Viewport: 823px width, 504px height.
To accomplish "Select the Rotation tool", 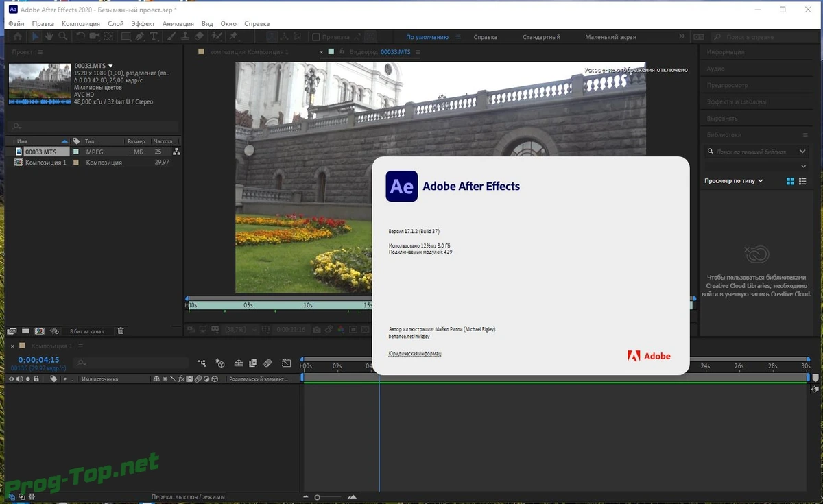I will (x=81, y=36).
